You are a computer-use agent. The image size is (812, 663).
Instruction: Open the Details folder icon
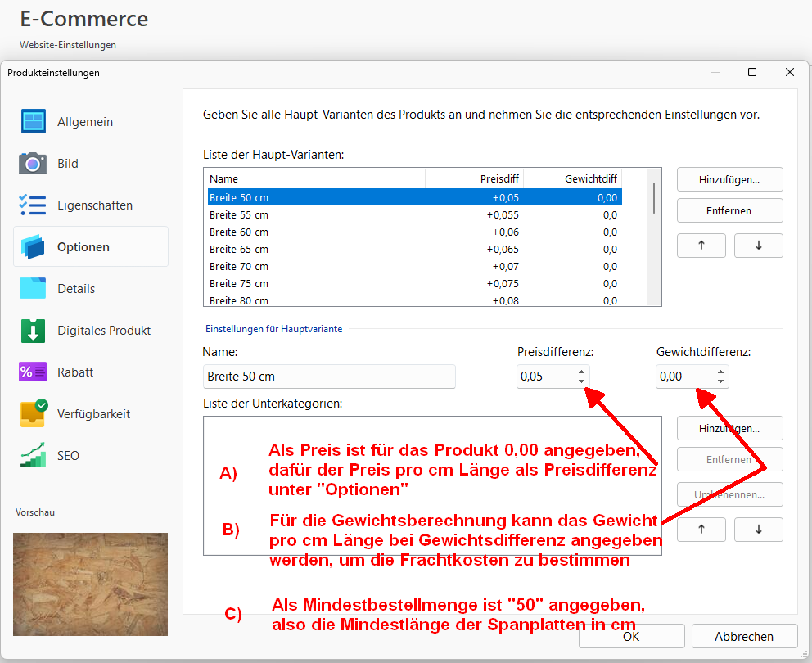pos(33,288)
